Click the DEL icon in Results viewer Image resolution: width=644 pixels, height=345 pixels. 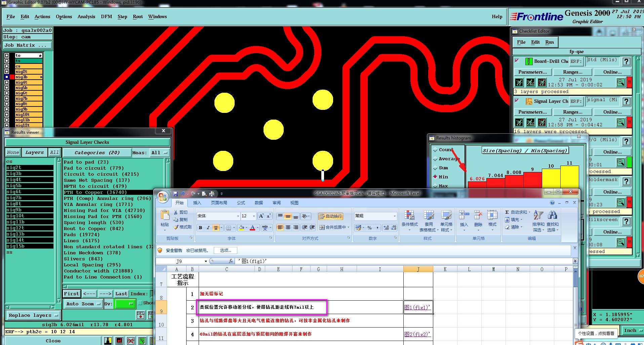coord(140,315)
